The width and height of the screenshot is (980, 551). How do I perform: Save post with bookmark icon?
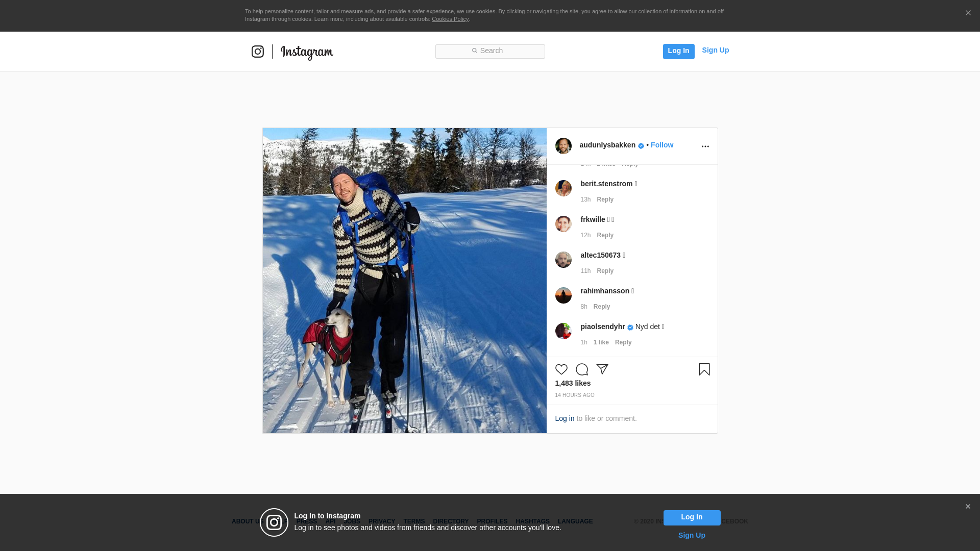tap(704, 369)
